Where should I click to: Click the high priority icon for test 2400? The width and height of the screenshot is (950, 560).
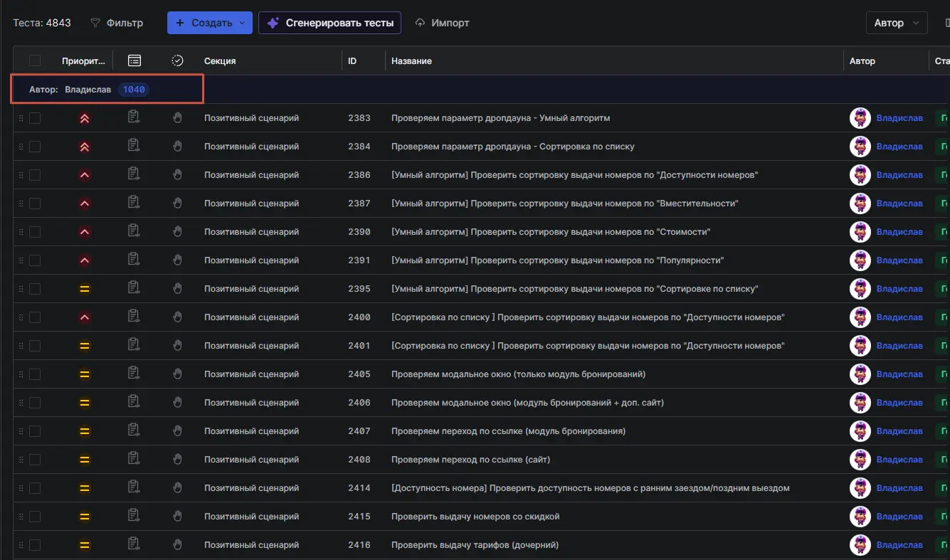point(85,317)
